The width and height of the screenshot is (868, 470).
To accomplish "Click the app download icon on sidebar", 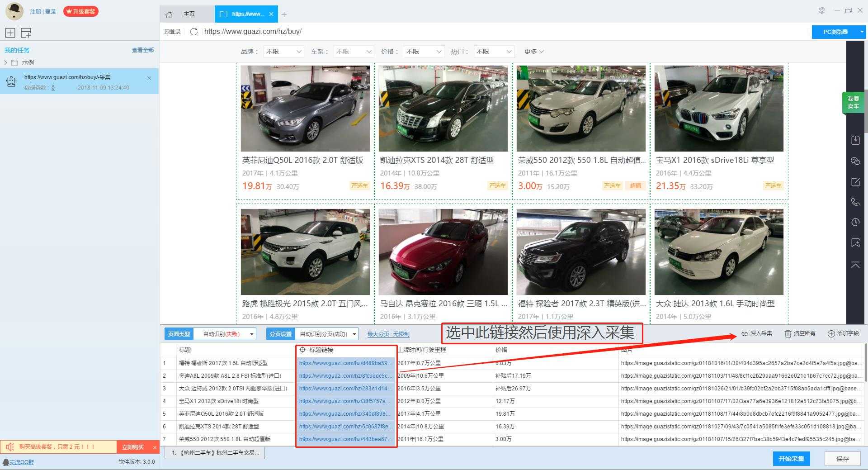I will click(x=855, y=140).
